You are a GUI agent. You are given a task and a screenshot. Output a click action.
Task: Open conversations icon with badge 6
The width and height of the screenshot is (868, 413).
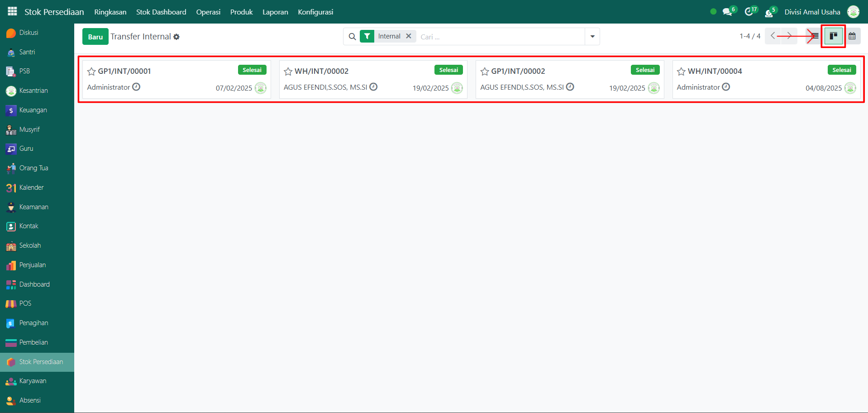pyautogui.click(x=727, y=12)
